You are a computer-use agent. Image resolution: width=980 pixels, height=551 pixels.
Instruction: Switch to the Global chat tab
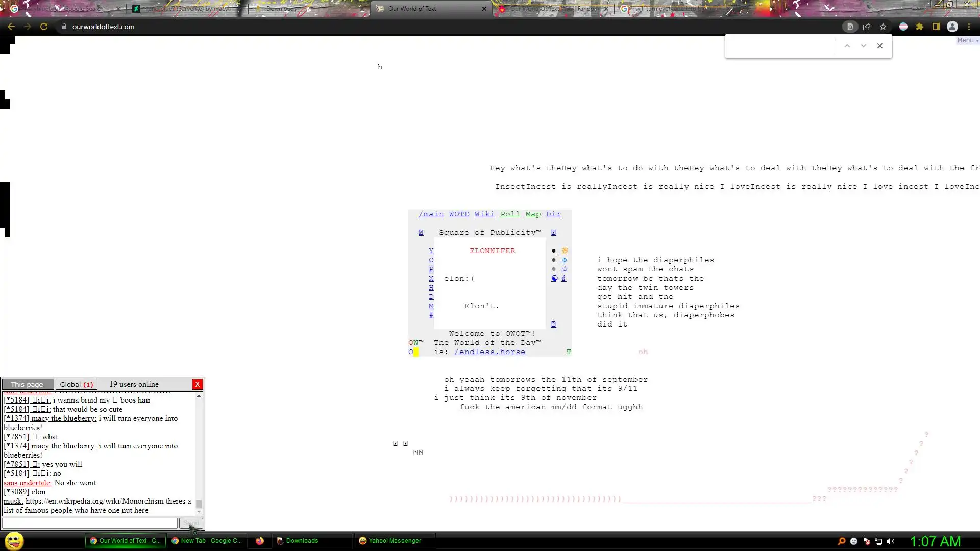(76, 384)
